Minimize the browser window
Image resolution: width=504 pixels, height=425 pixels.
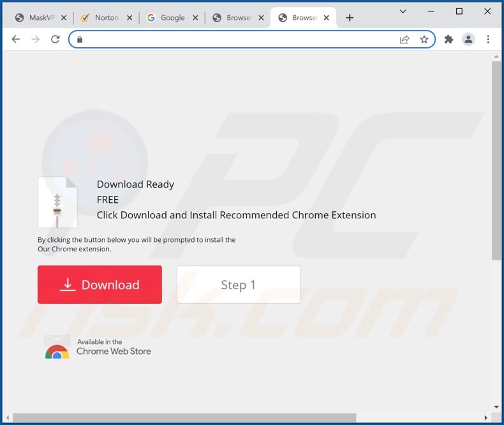(431, 11)
